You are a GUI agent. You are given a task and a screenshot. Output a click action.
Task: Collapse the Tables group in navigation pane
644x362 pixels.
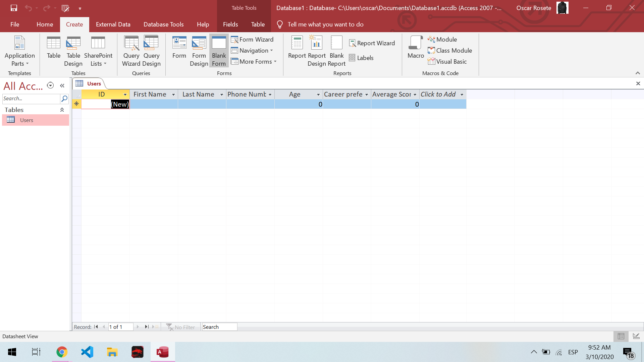62,110
